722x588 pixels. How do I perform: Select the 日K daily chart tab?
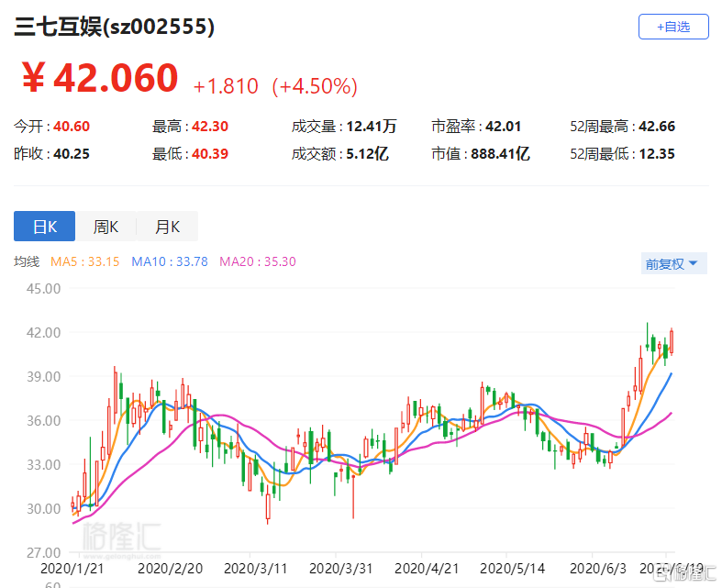44,226
